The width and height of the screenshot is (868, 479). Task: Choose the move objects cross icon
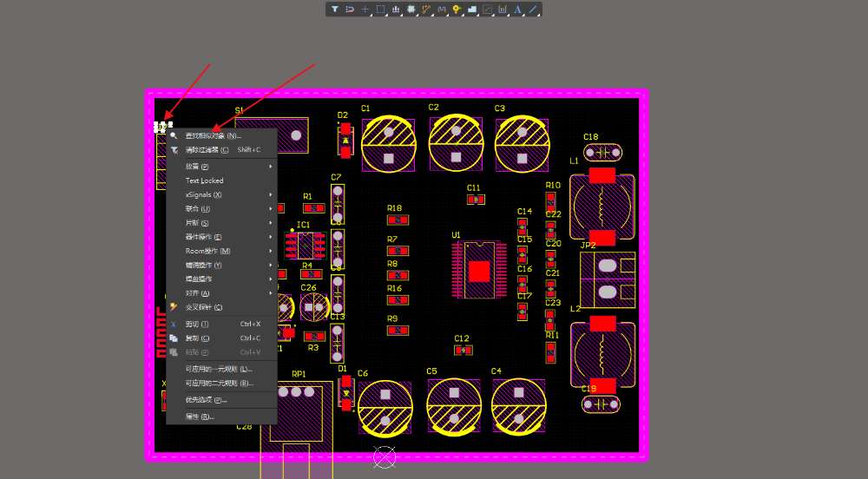point(365,10)
